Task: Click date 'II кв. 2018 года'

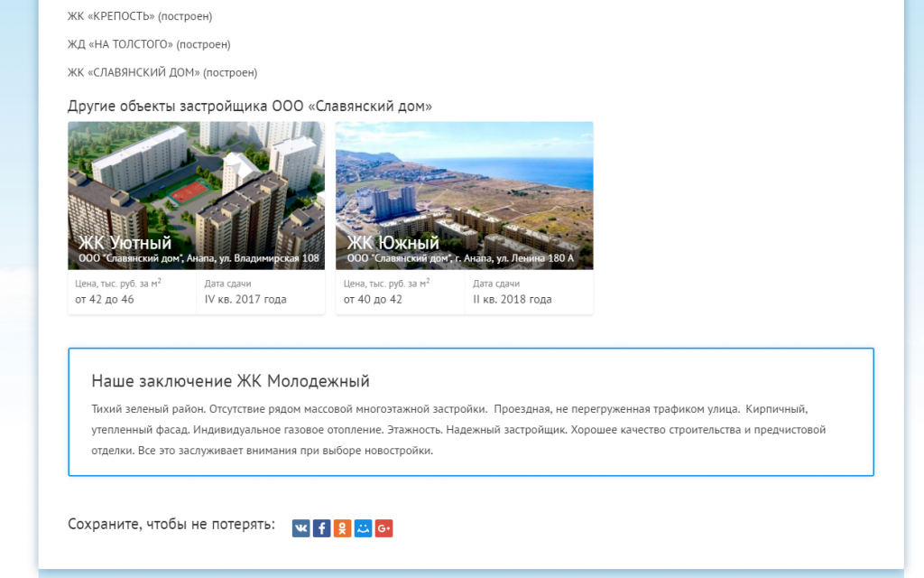Action: pos(513,299)
